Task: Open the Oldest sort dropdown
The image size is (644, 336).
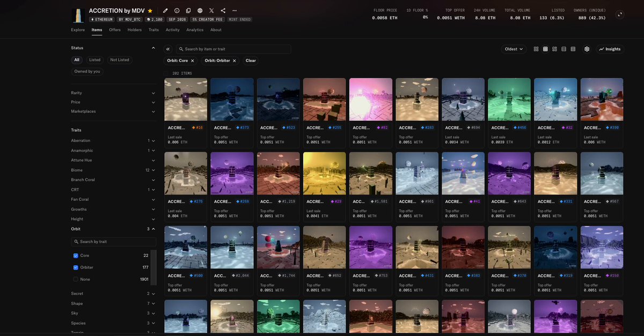Action: point(514,49)
